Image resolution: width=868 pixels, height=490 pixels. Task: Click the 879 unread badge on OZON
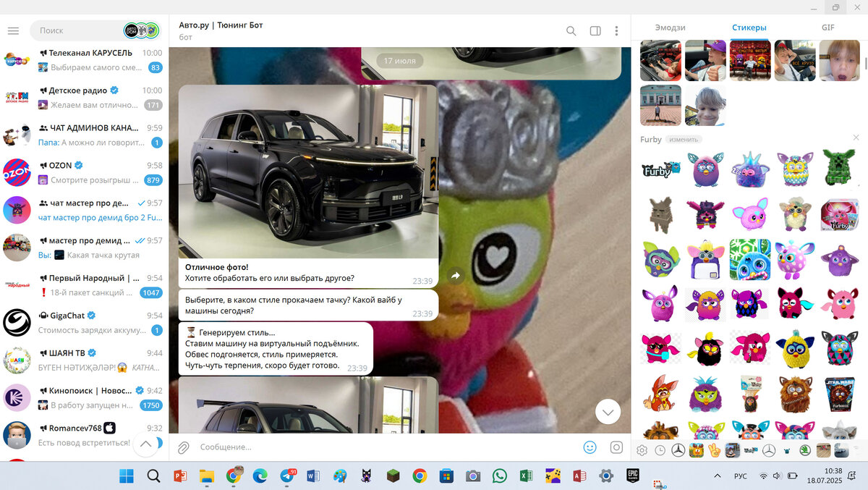[153, 179]
